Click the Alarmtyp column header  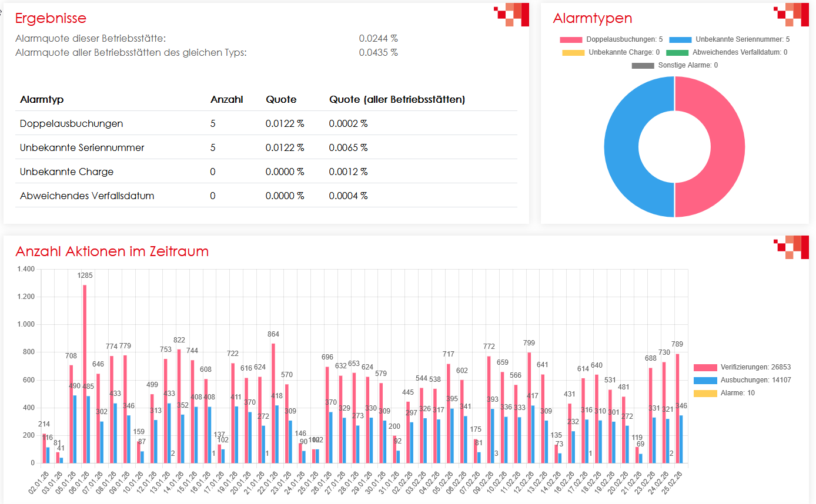click(42, 100)
